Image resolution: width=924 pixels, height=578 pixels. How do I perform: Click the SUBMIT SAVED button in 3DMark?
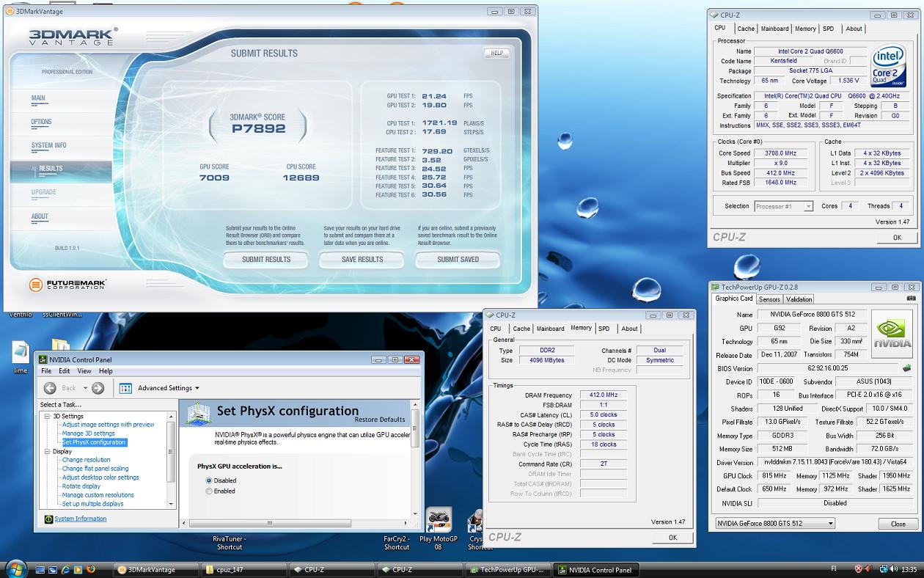tap(458, 259)
